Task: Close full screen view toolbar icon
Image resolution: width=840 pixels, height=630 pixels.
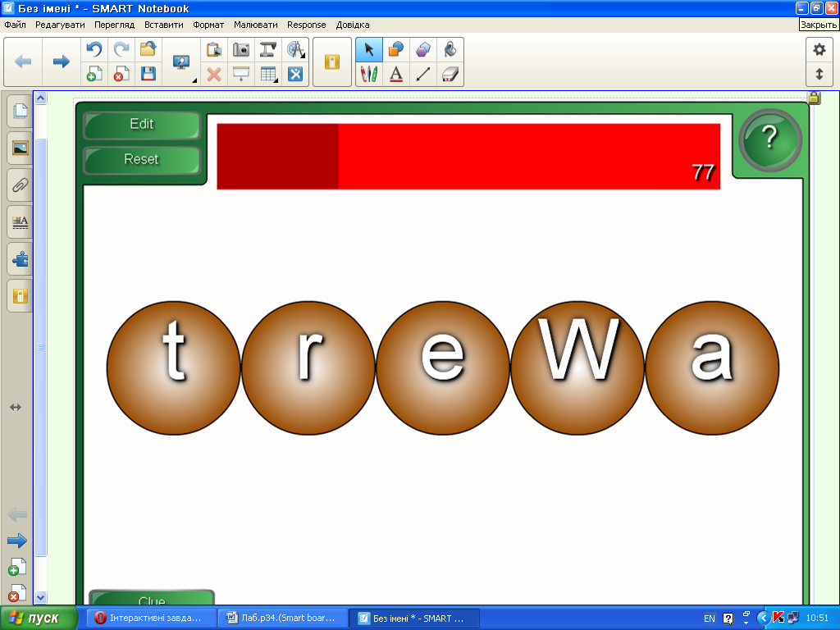Action: pyautogui.click(x=295, y=74)
